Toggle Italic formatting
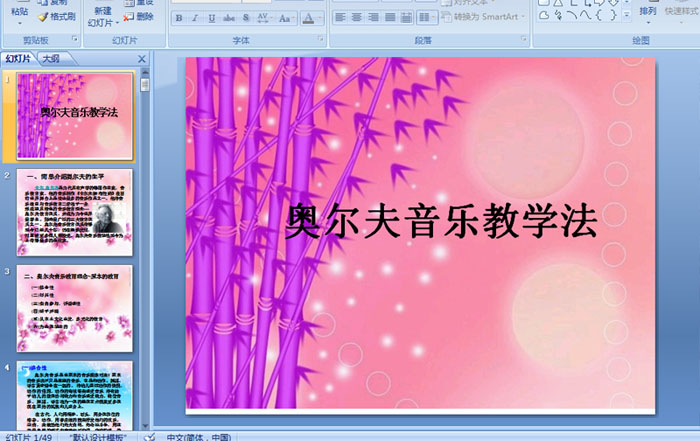The height and width of the screenshot is (441, 700). (x=194, y=19)
